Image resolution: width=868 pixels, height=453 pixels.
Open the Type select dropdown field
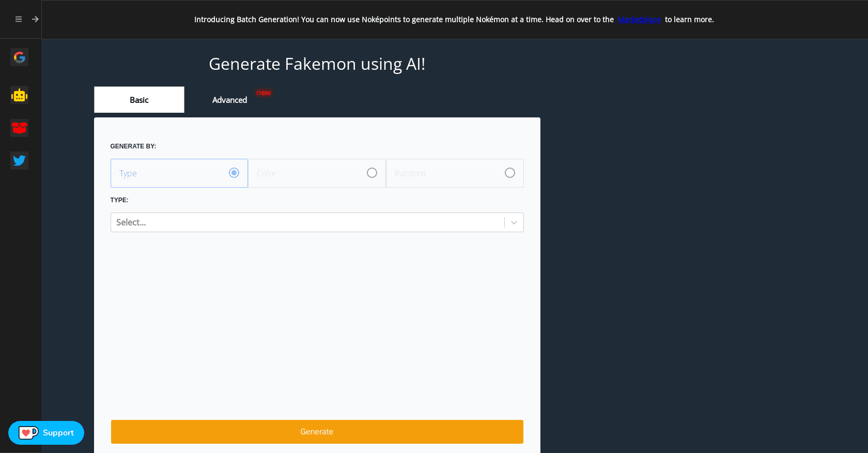click(x=317, y=222)
